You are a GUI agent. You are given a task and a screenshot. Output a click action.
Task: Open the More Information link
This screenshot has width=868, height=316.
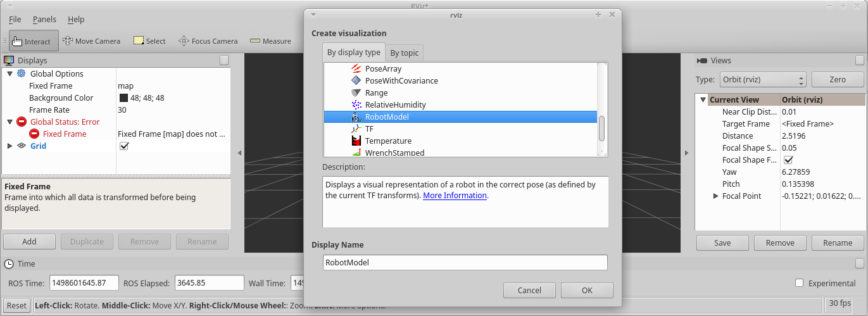pos(455,196)
